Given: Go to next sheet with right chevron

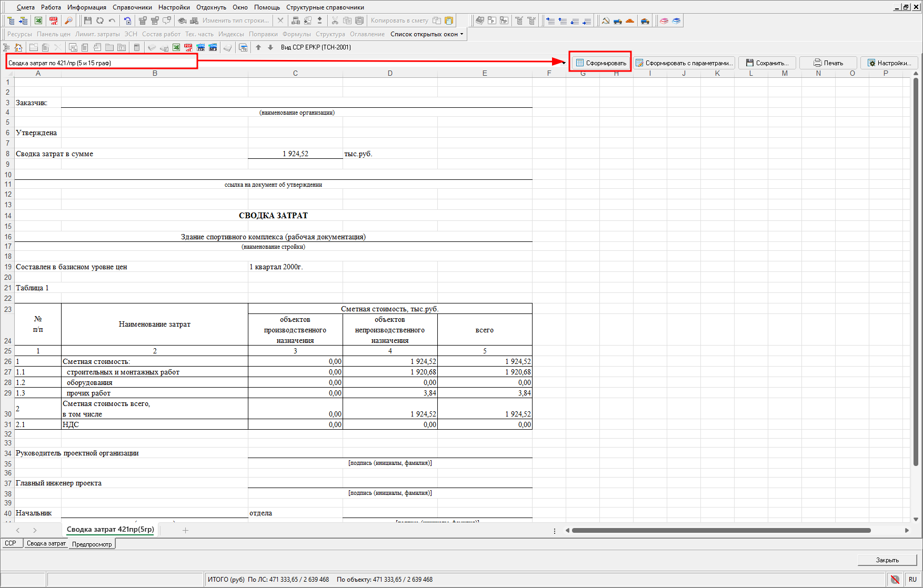Looking at the screenshot, I should coord(35,530).
